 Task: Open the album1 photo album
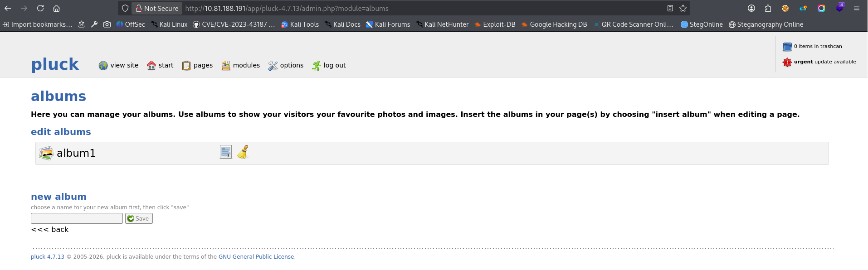tap(76, 153)
